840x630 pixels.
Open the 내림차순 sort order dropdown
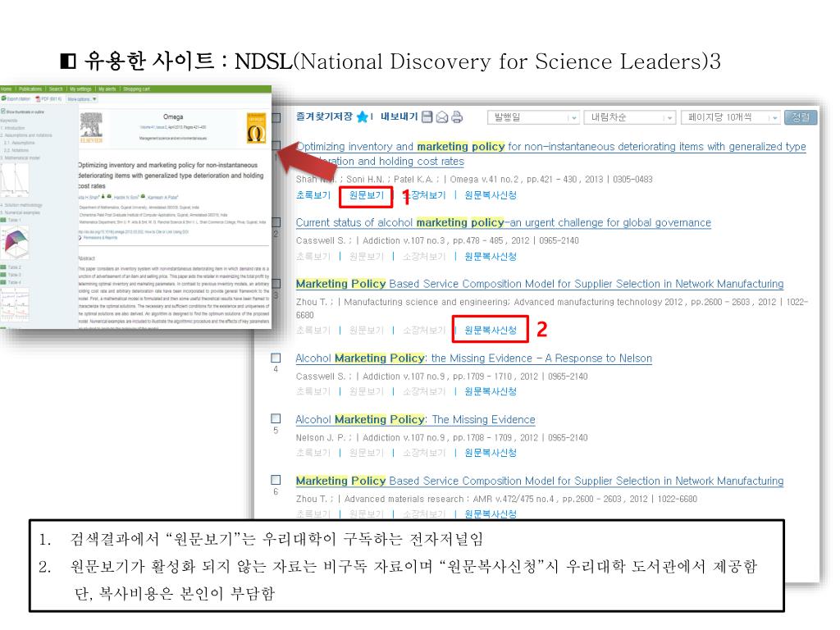[x=630, y=117]
